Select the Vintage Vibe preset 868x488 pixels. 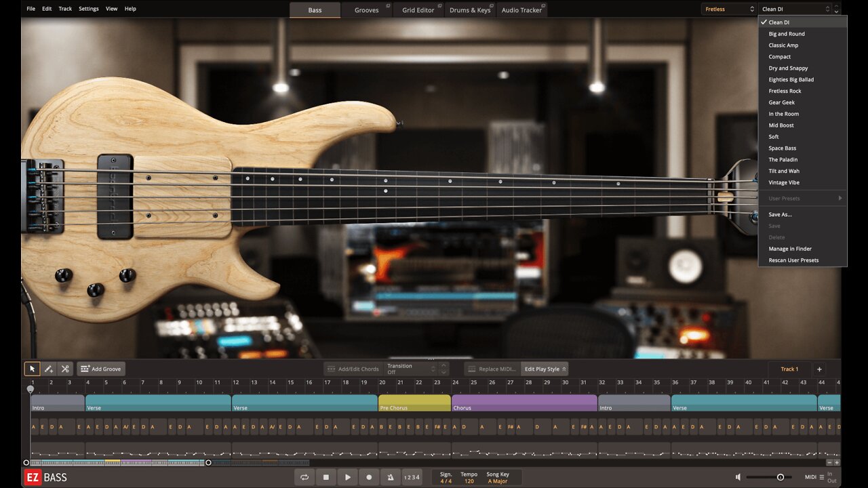[x=802, y=182]
